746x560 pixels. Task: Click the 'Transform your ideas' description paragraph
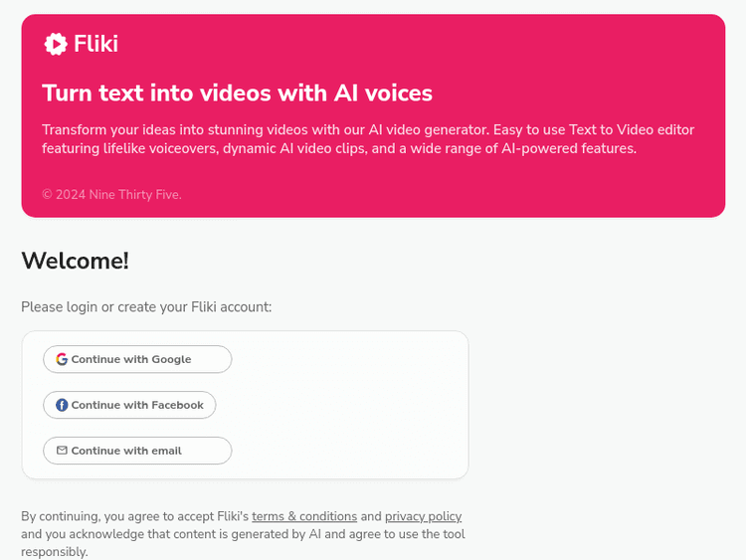point(368,139)
